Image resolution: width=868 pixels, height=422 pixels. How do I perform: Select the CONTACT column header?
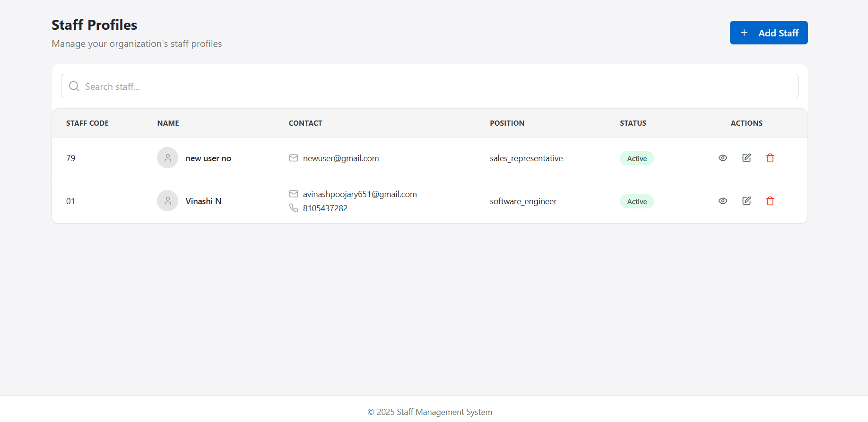pyautogui.click(x=305, y=123)
